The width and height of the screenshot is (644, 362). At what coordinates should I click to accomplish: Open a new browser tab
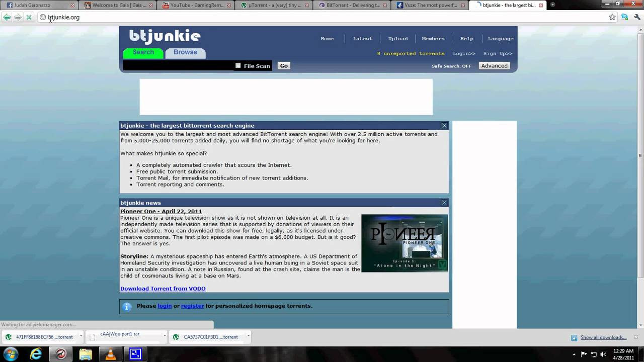(552, 5)
